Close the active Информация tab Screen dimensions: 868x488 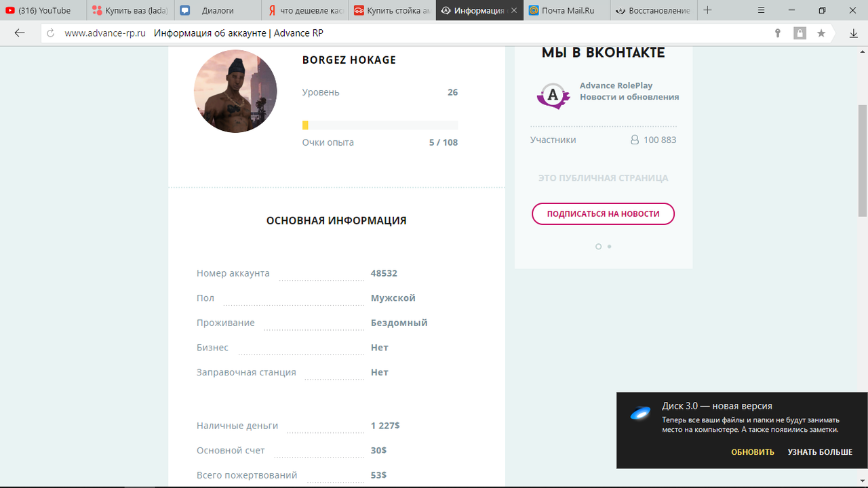[x=513, y=10]
